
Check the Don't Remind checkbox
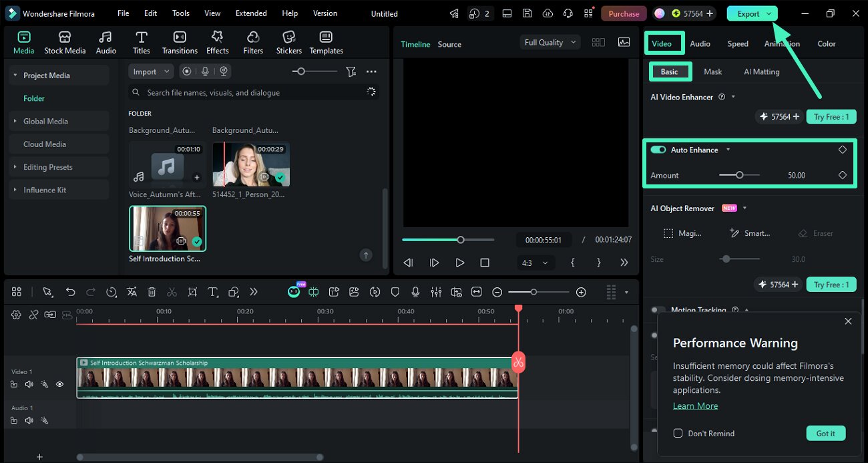[678, 433]
